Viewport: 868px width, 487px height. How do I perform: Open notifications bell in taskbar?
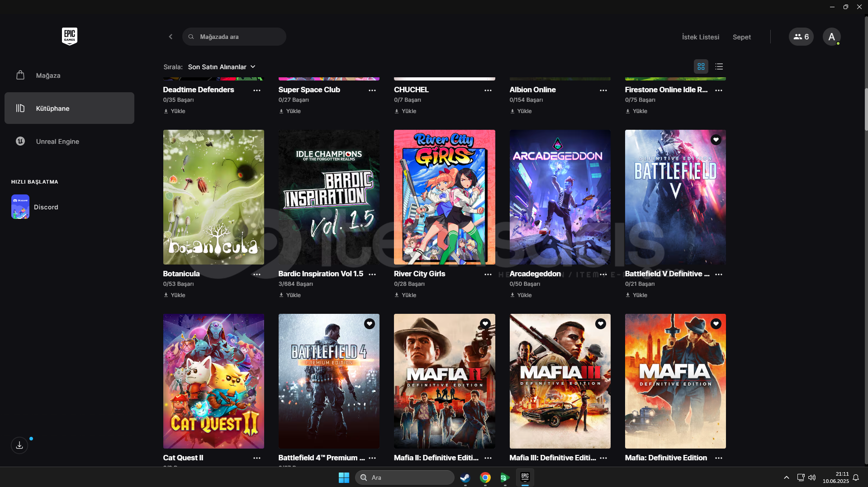(856, 478)
